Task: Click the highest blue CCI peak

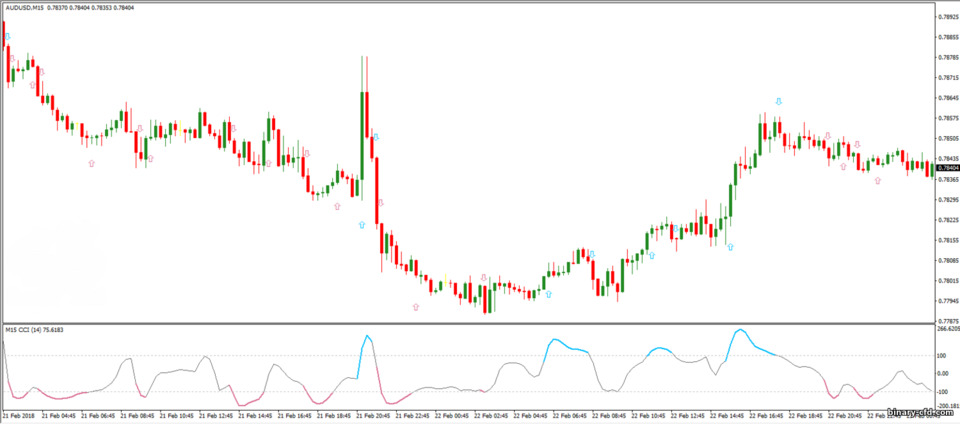Action: (740, 330)
